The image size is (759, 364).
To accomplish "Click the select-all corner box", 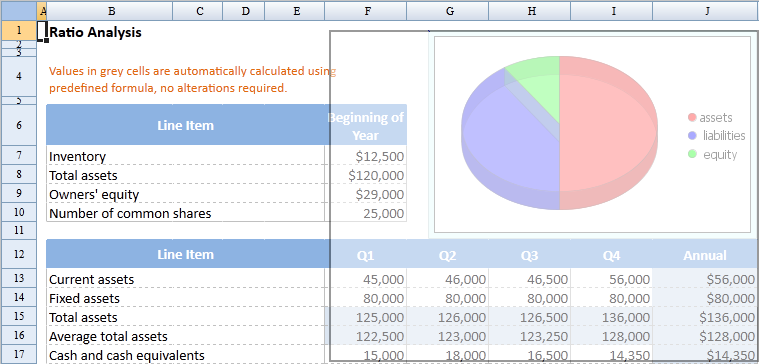I will pyautogui.click(x=19, y=11).
